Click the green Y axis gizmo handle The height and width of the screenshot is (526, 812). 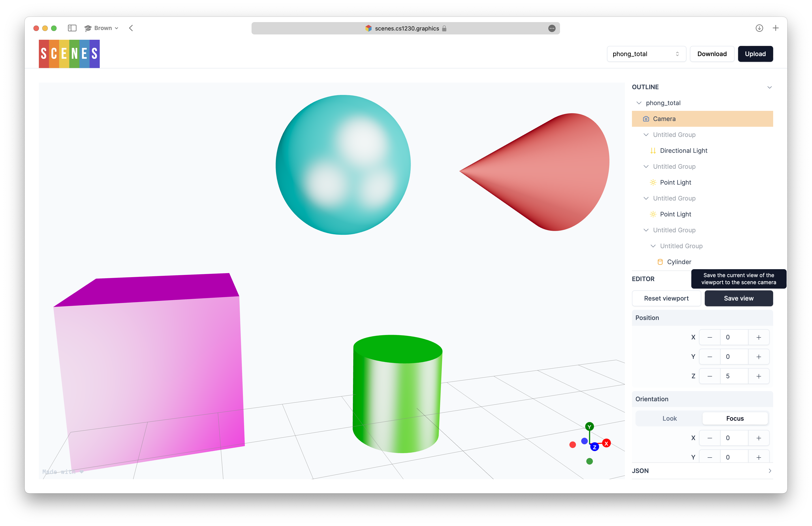[x=589, y=427]
